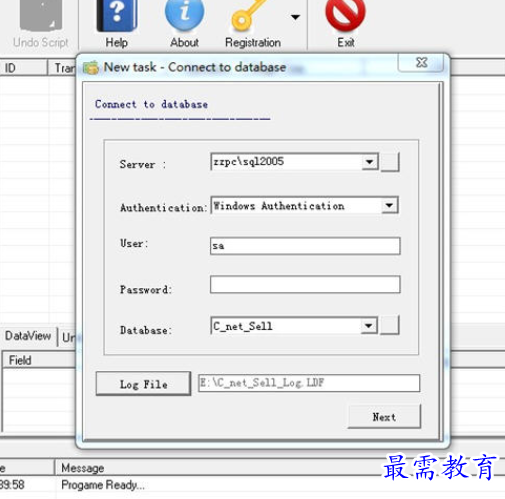Open the About info icon
Image resolution: width=505 pixels, height=499 pixels.
[184, 15]
